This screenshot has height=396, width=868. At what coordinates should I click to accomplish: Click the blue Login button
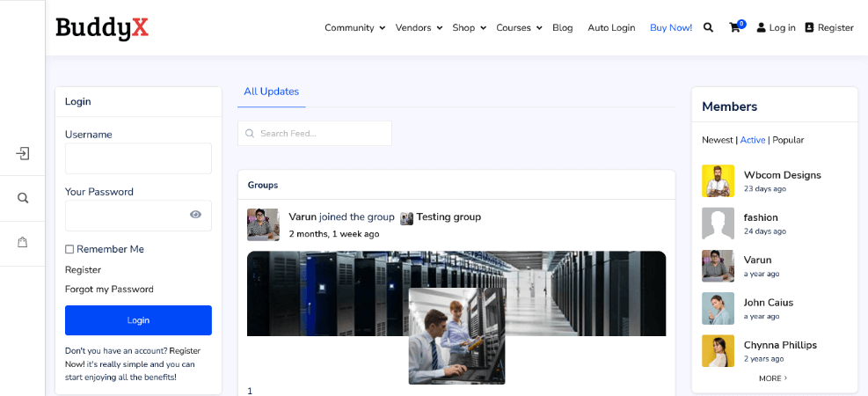138,320
